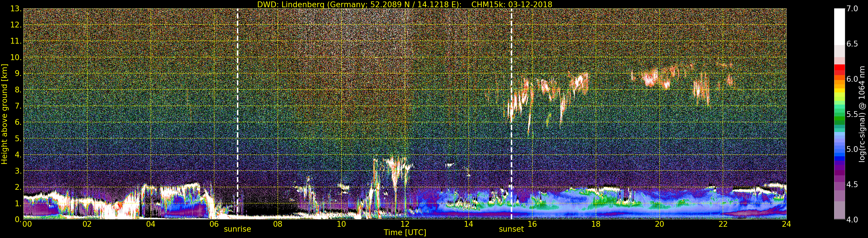Click the 'Time [UTC]' axis label
This screenshot has width=868, height=238.
click(x=405, y=233)
